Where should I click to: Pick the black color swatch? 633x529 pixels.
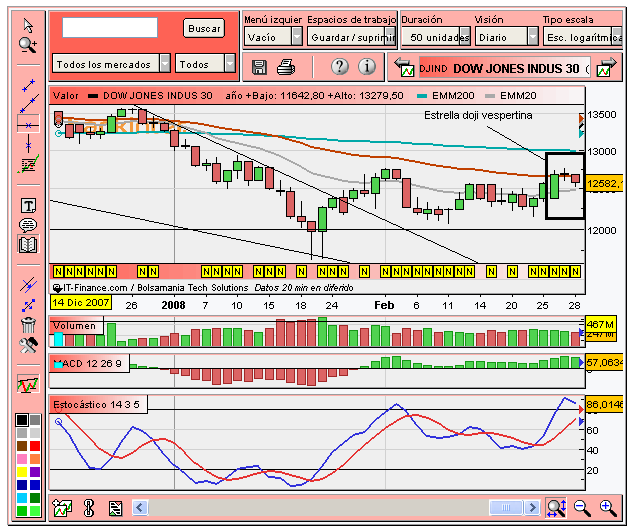pyautogui.click(x=22, y=420)
